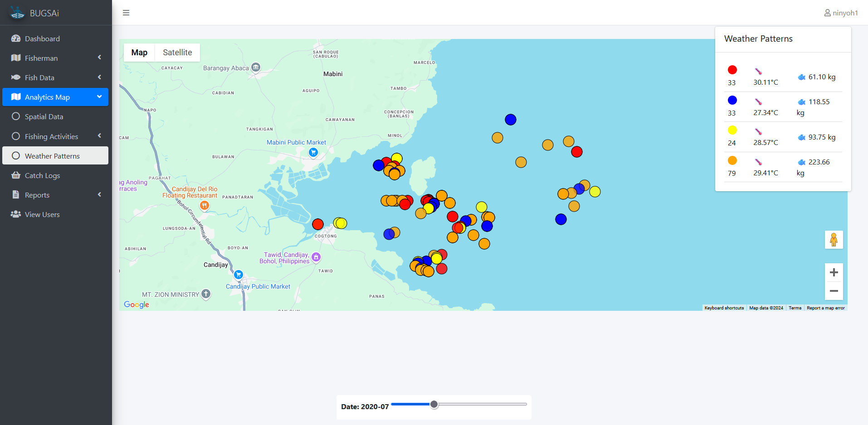Click the Barangay Abaca landmark pin
The width and height of the screenshot is (868, 425).
point(256,68)
